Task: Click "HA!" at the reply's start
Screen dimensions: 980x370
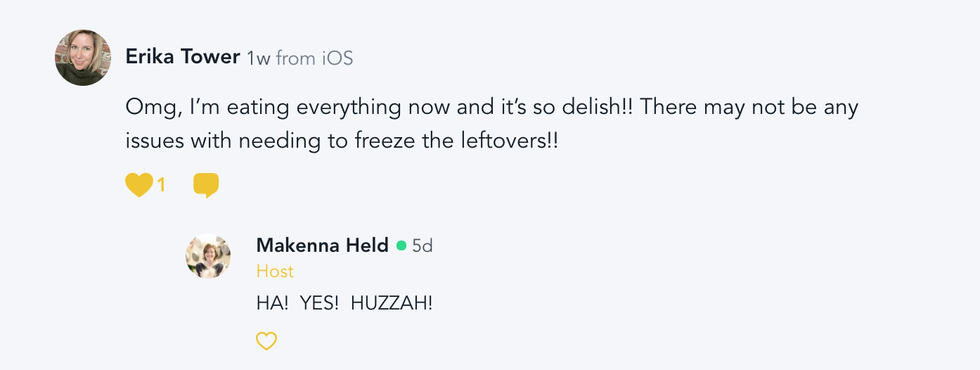Action: tap(273, 304)
